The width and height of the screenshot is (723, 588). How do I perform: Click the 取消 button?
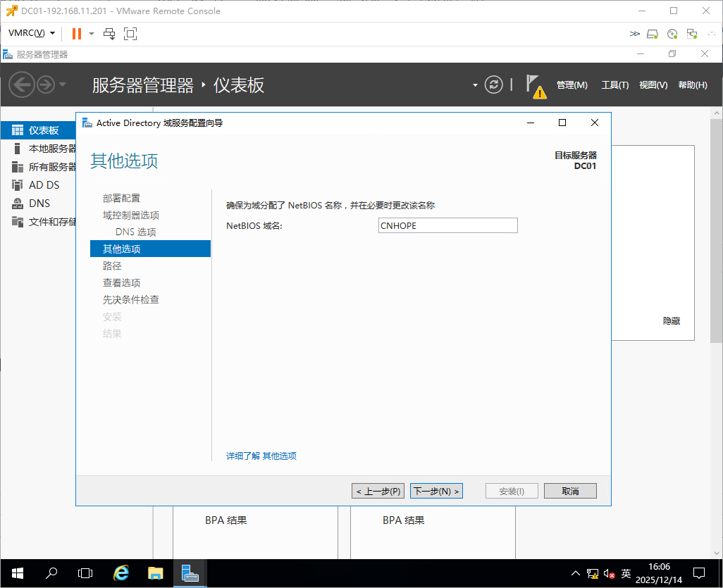[570, 492]
